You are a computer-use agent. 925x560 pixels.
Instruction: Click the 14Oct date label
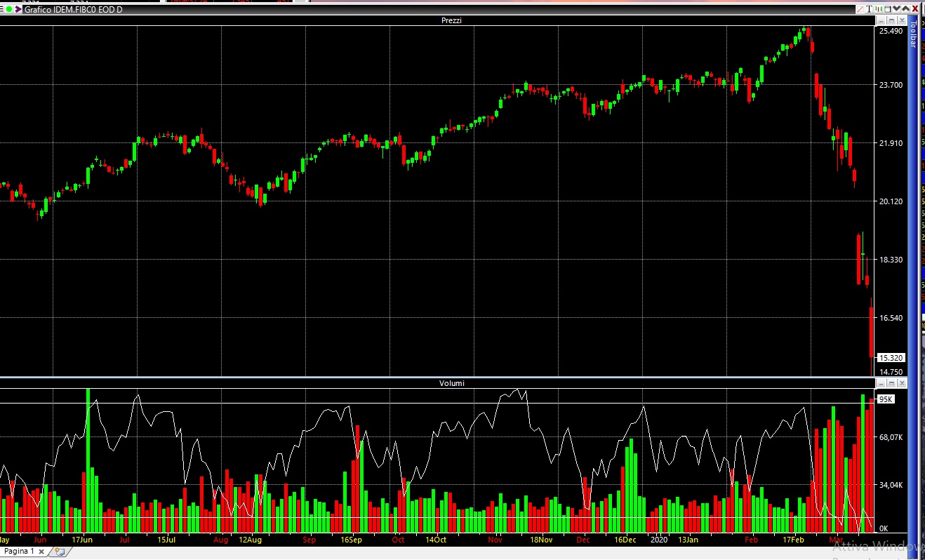(435, 540)
